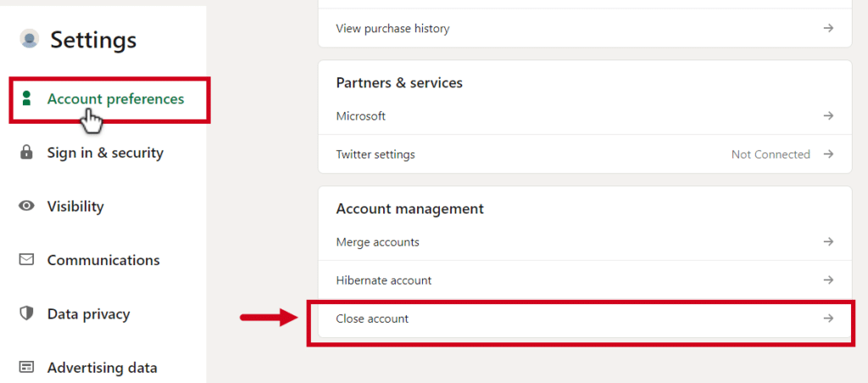This screenshot has height=383, width=868.
Task: Choose Hibernate account
Action: point(384,280)
